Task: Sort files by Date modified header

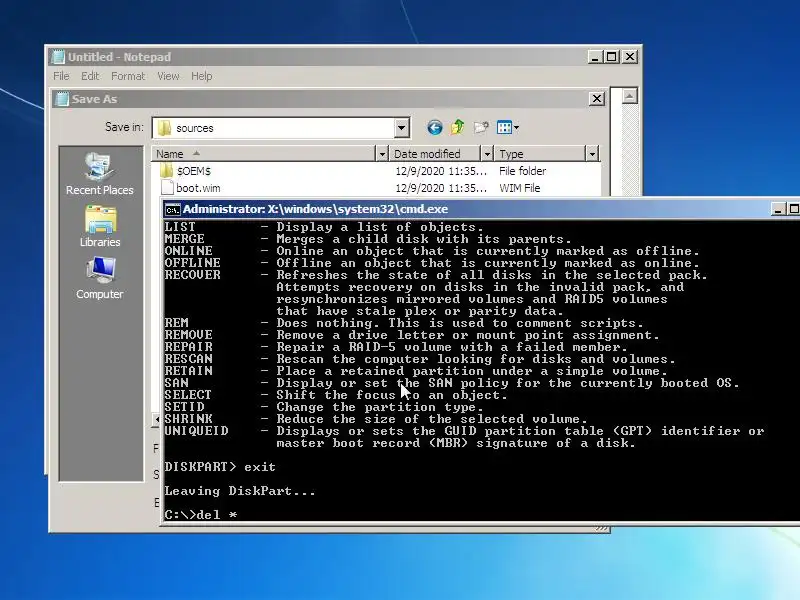Action: pyautogui.click(x=435, y=154)
